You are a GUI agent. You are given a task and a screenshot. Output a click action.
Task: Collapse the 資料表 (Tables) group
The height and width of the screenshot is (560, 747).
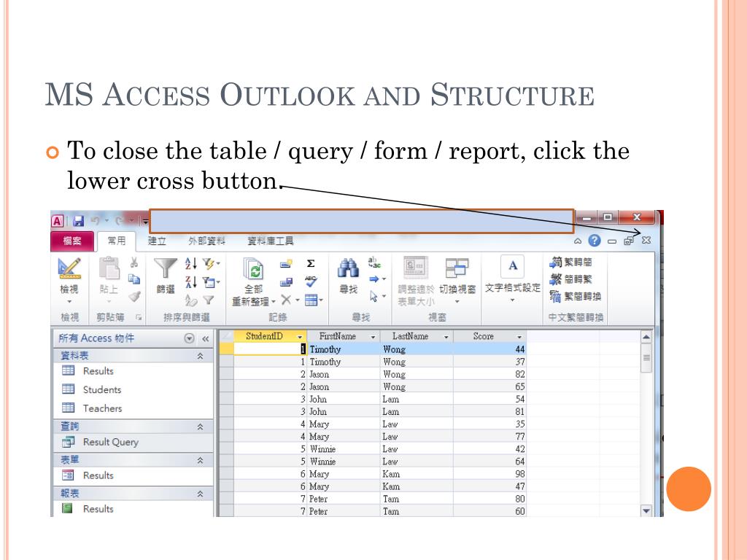(x=200, y=356)
